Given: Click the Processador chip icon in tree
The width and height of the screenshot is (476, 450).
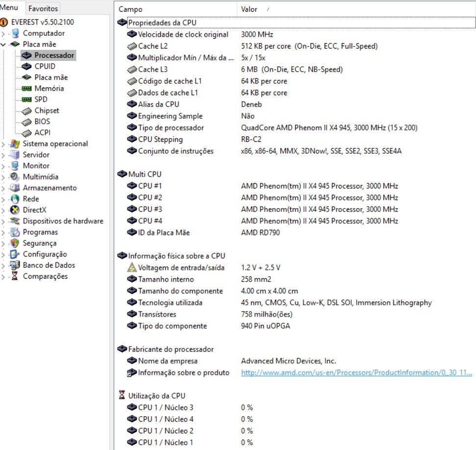Looking at the screenshot, I should pos(26,55).
